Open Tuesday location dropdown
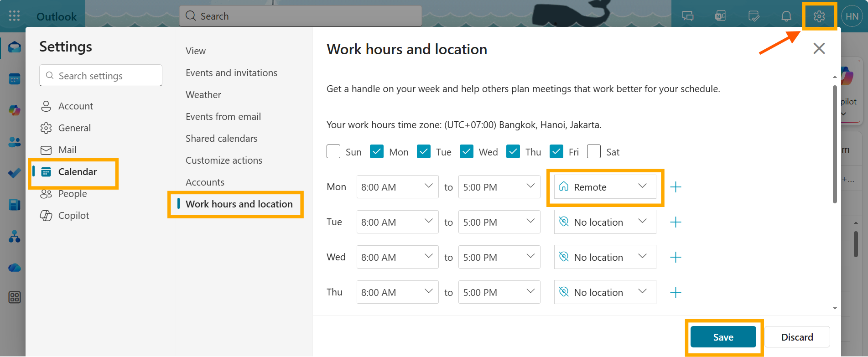Viewport: 868px width, 357px height. coord(605,222)
